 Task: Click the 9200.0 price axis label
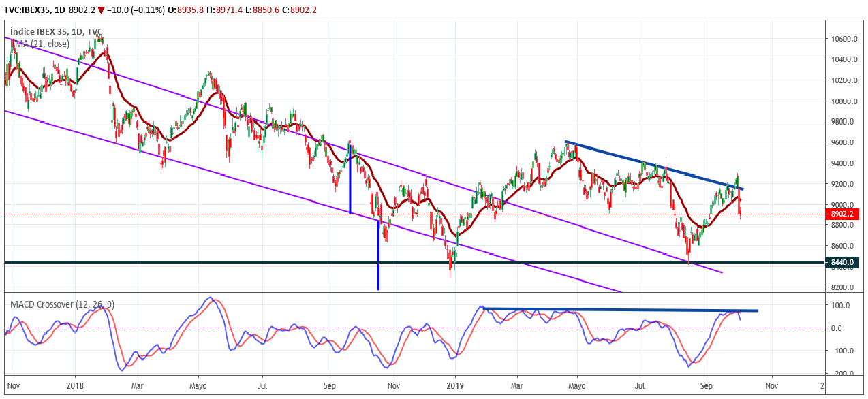[843, 184]
